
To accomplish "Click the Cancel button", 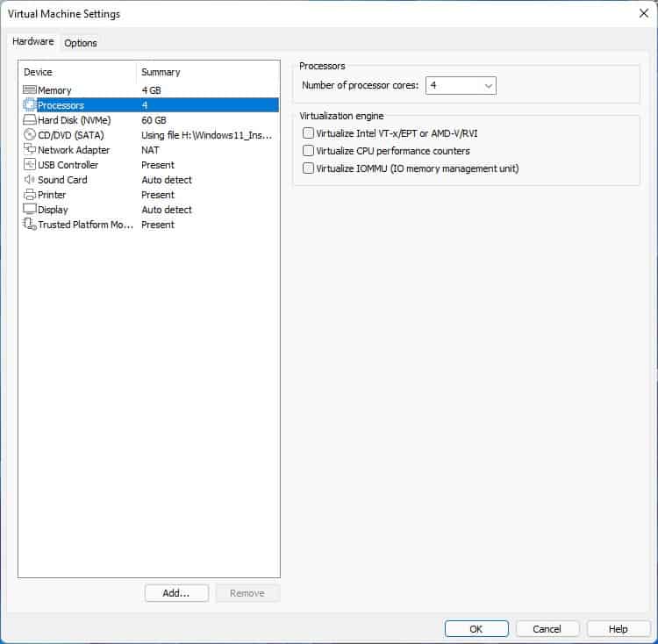I will tap(547, 629).
